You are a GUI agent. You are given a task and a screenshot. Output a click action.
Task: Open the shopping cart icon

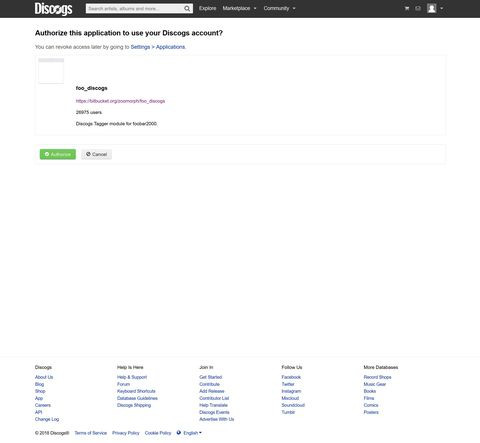point(407,8)
